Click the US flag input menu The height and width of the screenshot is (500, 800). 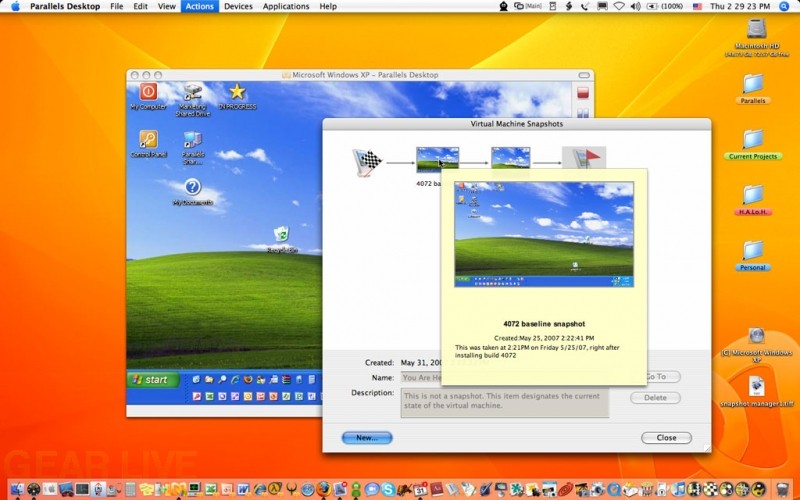point(697,6)
